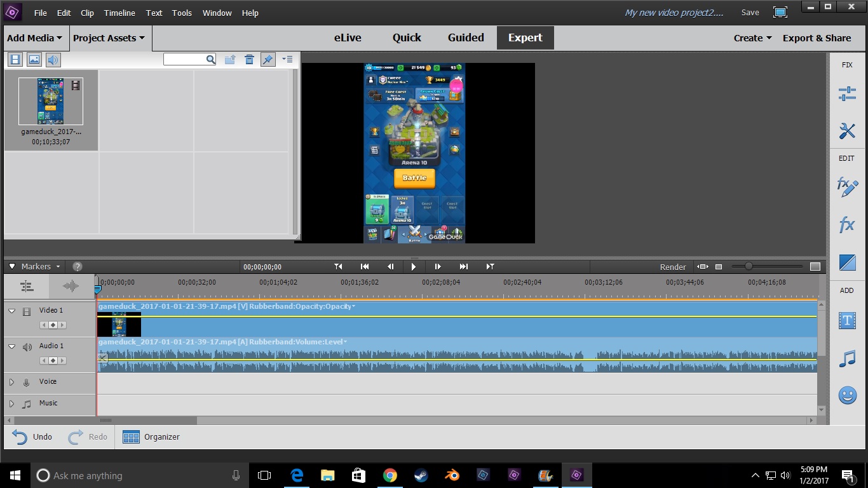Click the scissors split icon on audio clip
This screenshot has width=868, height=488.
click(102, 358)
